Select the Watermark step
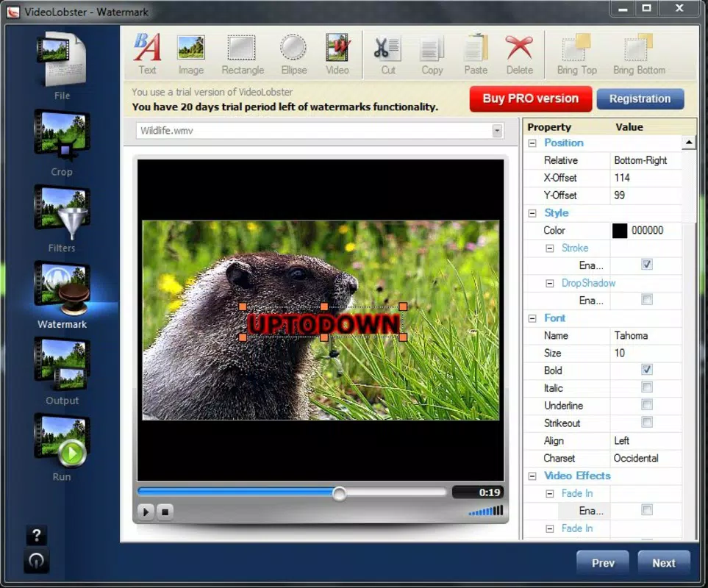708x588 pixels. coord(62,295)
